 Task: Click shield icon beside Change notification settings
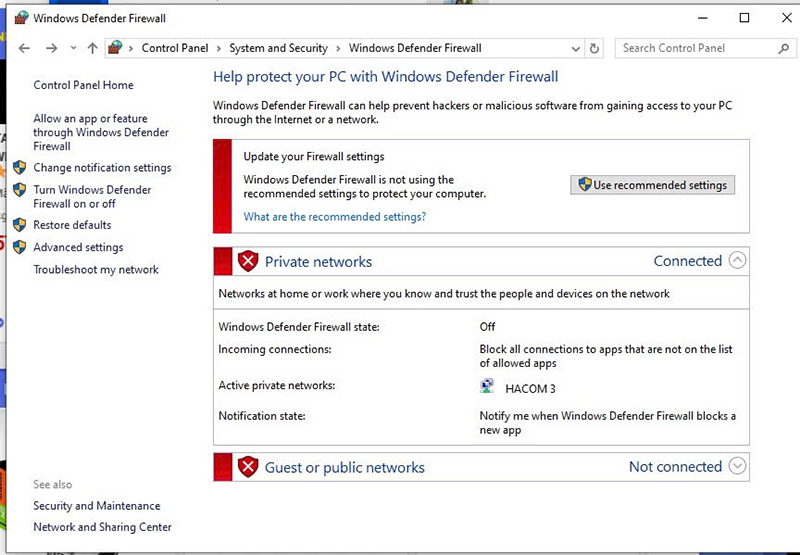19,167
